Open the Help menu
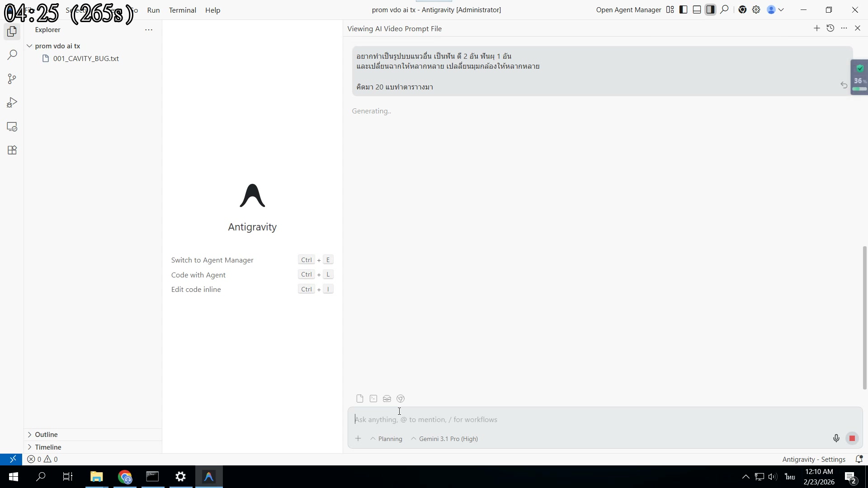This screenshot has width=868, height=488. [x=212, y=10]
